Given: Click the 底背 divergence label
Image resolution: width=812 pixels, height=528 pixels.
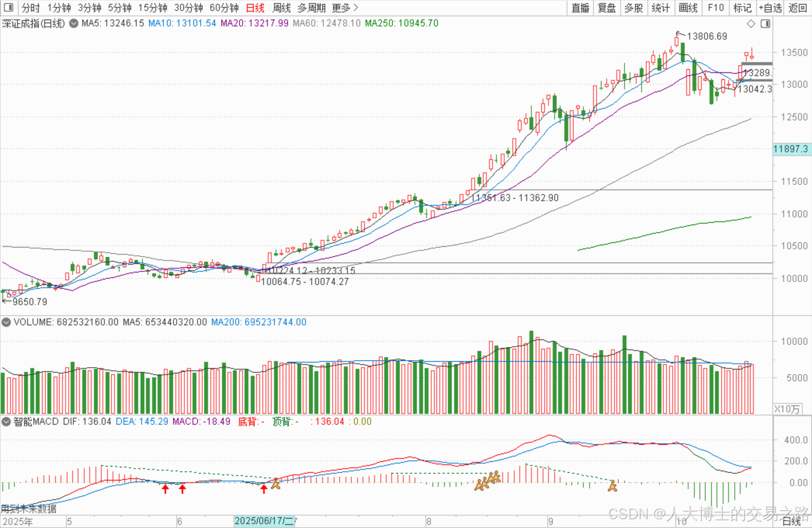Looking at the screenshot, I should (x=251, y=421).
